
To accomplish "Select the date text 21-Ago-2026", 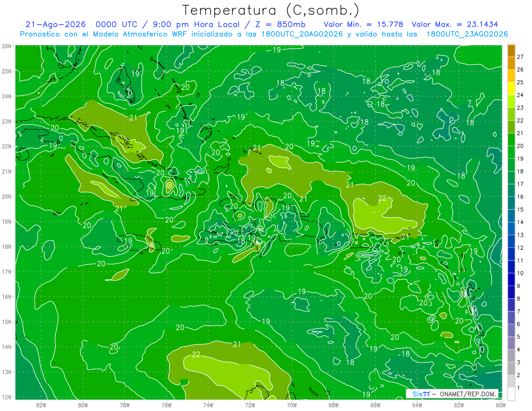I will (x=55, y=24).
